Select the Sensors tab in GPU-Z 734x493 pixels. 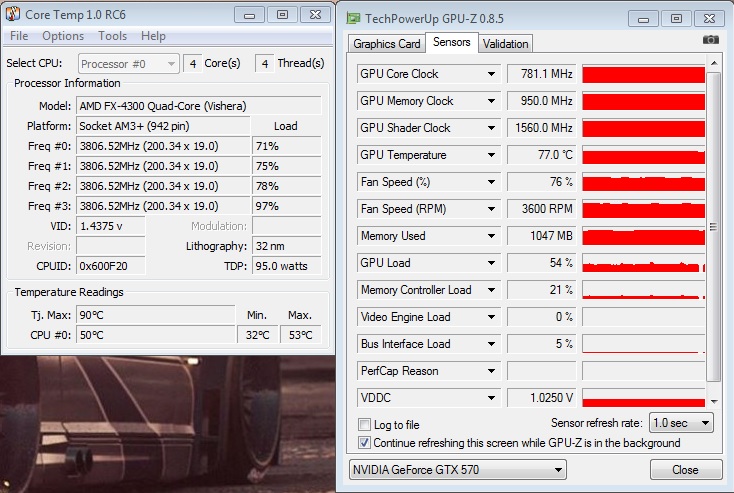pyautogui.click(x=451, y=42)
